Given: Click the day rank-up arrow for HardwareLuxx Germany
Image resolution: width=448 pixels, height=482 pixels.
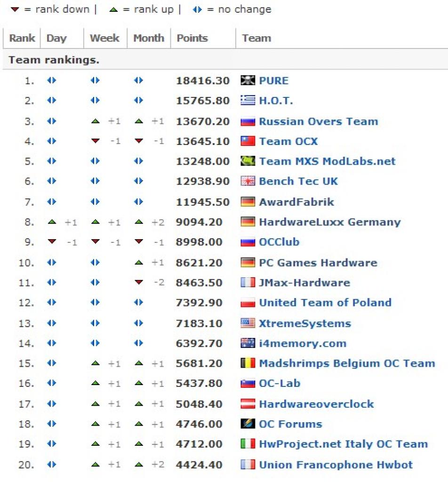Looking at the screenshot, I should coord(52,222).
